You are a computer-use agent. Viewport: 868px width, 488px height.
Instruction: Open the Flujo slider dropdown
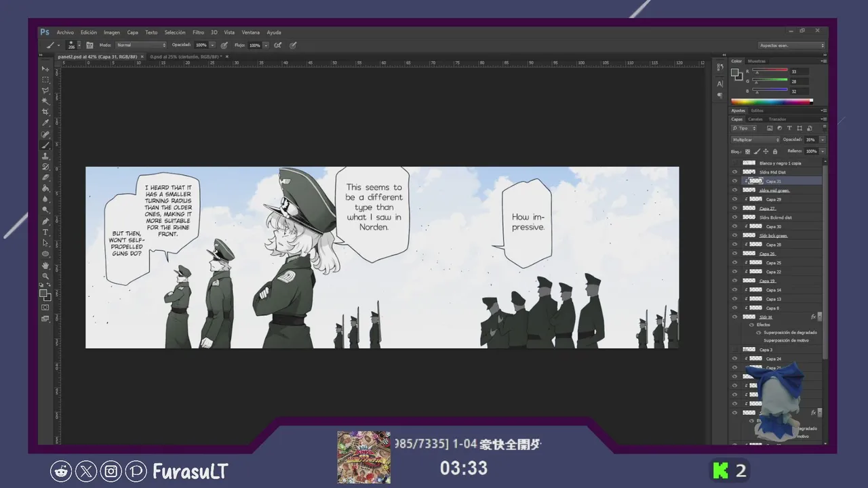[x=266, y=45]
